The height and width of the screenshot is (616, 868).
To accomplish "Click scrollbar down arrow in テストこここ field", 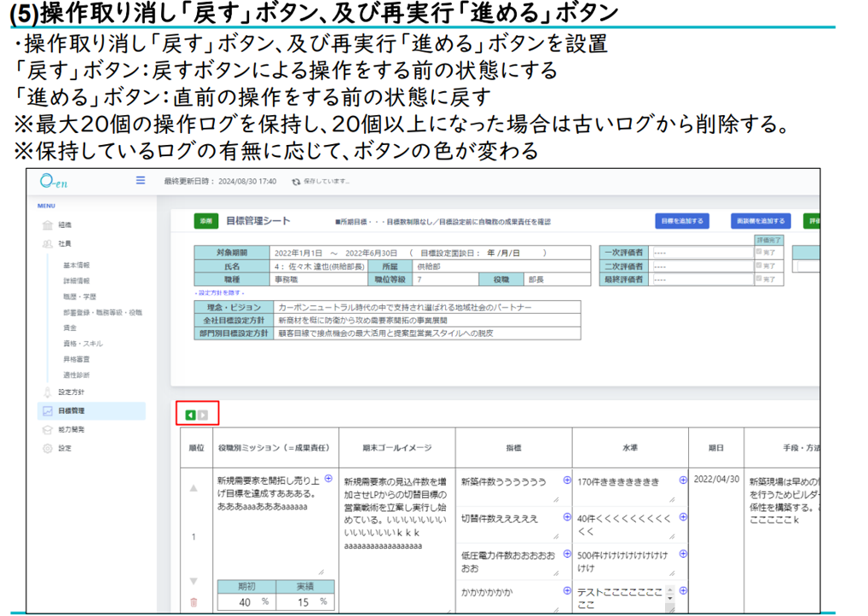I will (670, 600).
